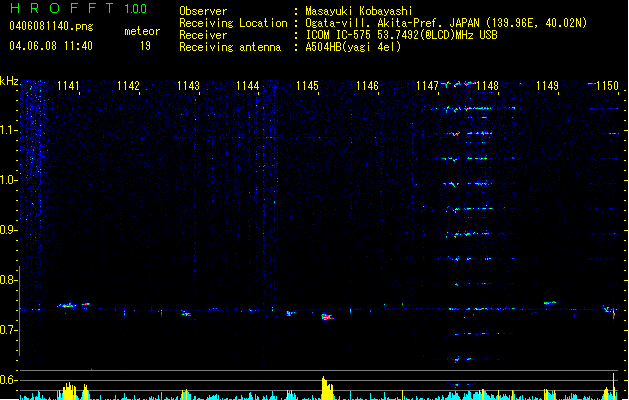629x400 pixels.
Task: Select observer name Masayuki Kobayashi
Action: click(x=359, y=11)
